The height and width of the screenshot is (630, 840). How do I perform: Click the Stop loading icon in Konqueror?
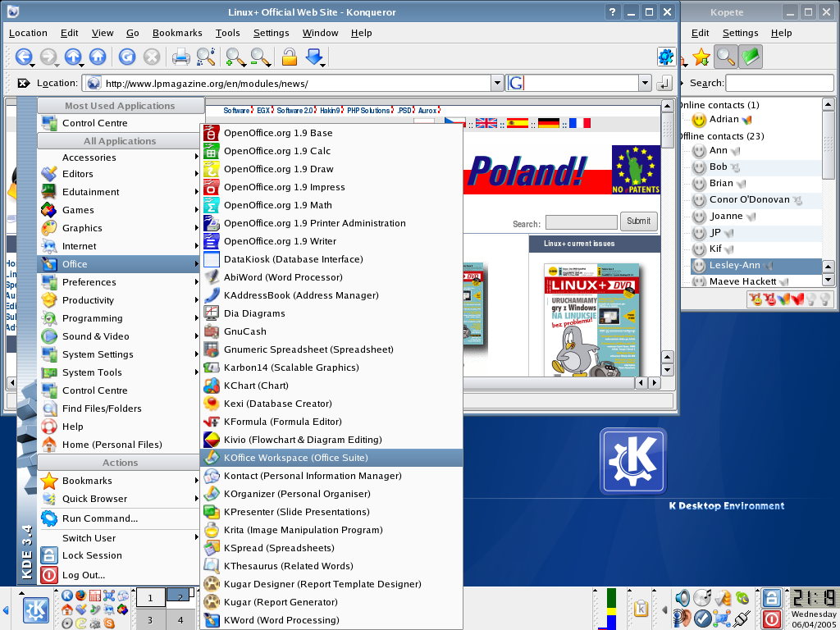click(152, 57)
